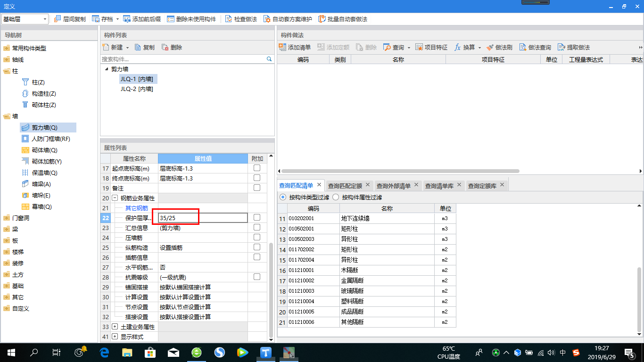
Task: Open 门窗洞 category in navigation
Action: (x=21, y=218)
